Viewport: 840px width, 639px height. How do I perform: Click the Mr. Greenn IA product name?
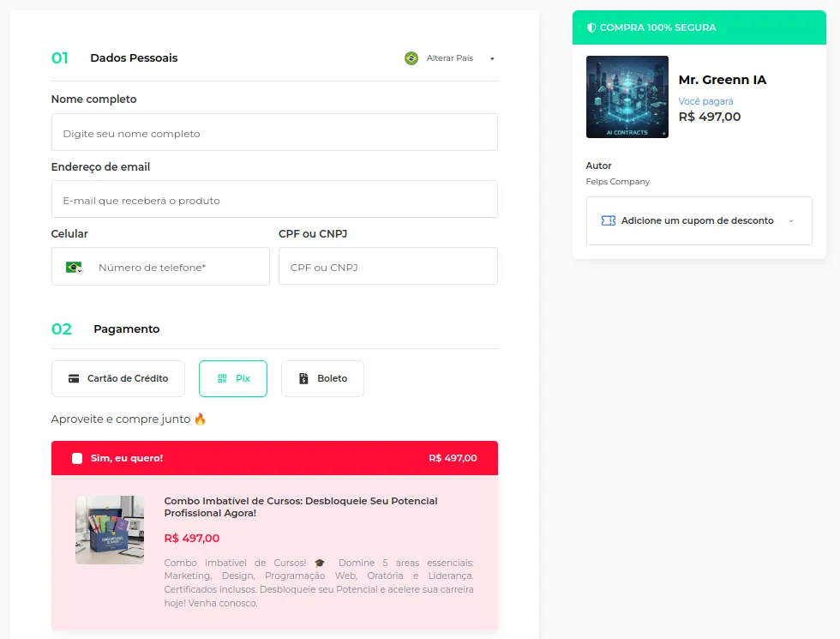[722, 80]
